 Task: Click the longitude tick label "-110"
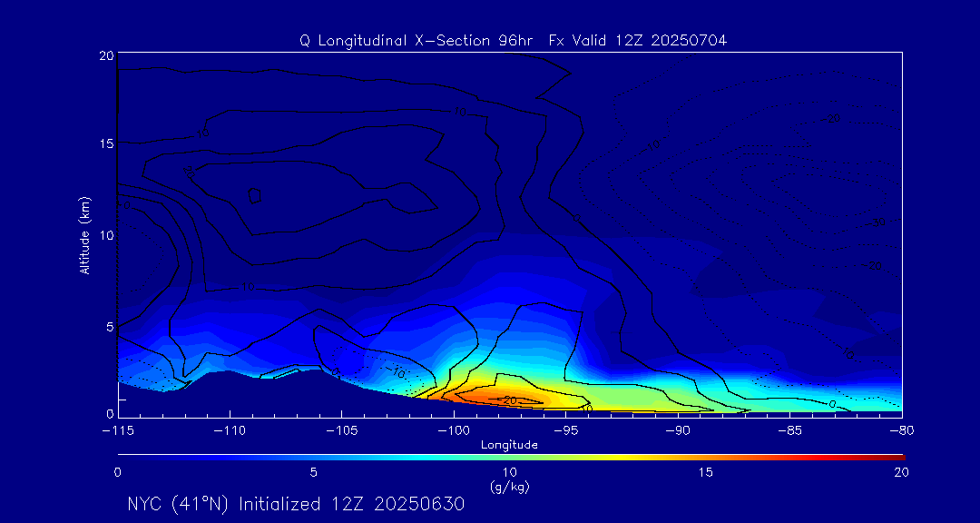230,431
